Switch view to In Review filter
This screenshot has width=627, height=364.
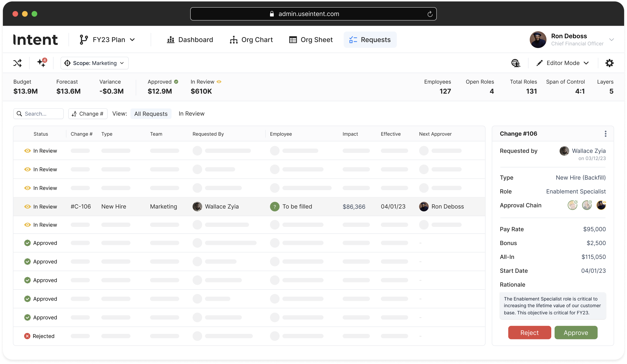pos(191,114)
